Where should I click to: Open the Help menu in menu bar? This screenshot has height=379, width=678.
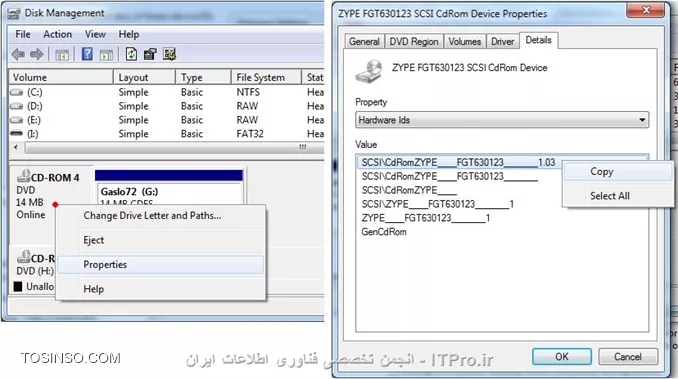(129, 34)
